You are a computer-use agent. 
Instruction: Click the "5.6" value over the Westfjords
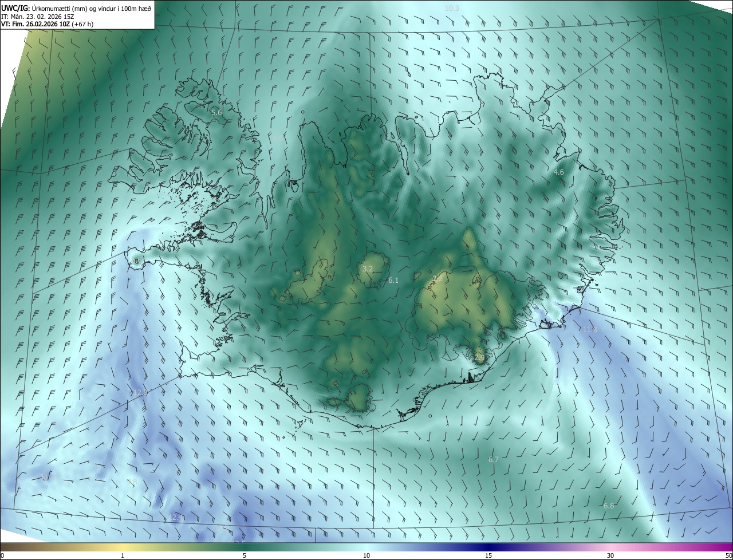(x=216, y=113)
